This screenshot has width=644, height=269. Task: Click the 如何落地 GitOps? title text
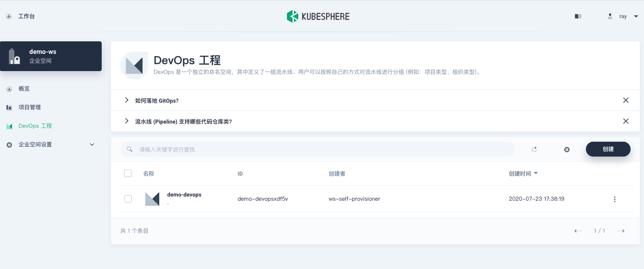coord(157,101)
